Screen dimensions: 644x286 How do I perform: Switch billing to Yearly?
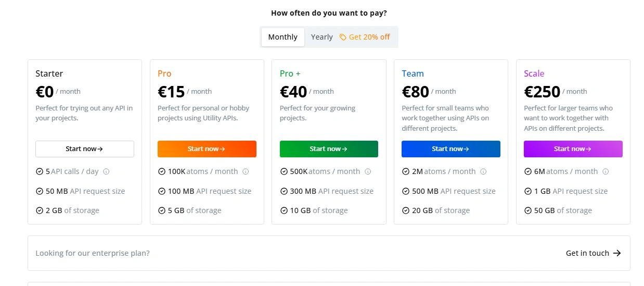tap(322, 37)
